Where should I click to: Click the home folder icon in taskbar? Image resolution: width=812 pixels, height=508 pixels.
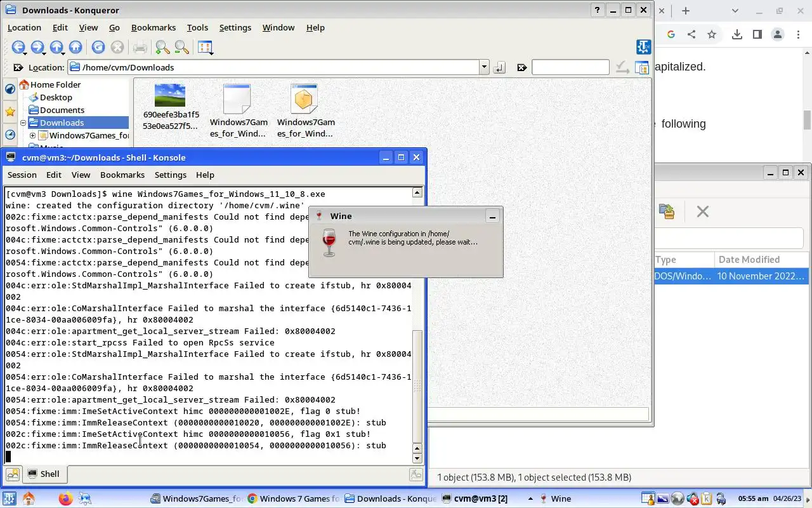point(29,498)
